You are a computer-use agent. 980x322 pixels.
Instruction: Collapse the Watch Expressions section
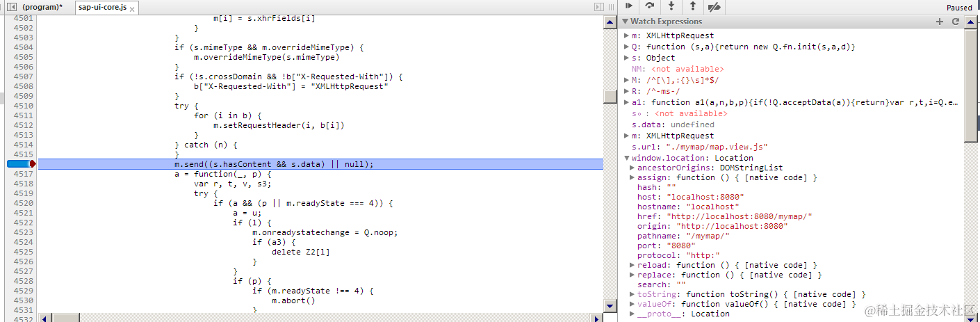(626, 22)
